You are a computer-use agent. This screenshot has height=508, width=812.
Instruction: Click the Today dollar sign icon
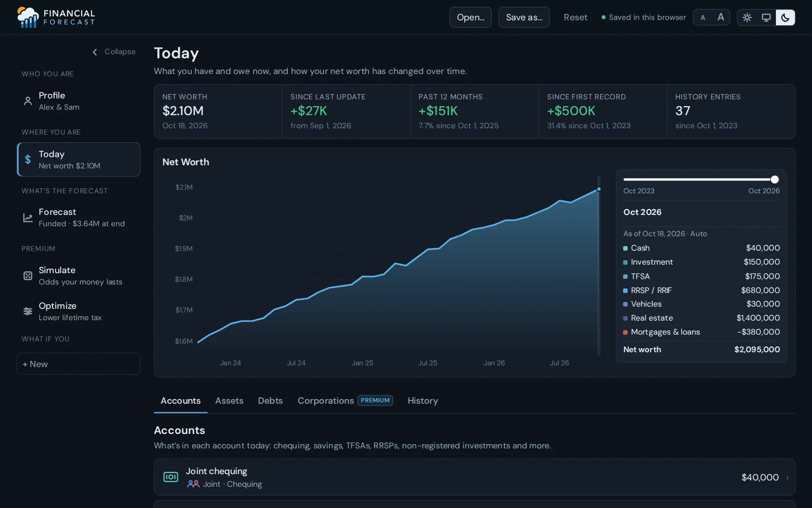[28, 159]
